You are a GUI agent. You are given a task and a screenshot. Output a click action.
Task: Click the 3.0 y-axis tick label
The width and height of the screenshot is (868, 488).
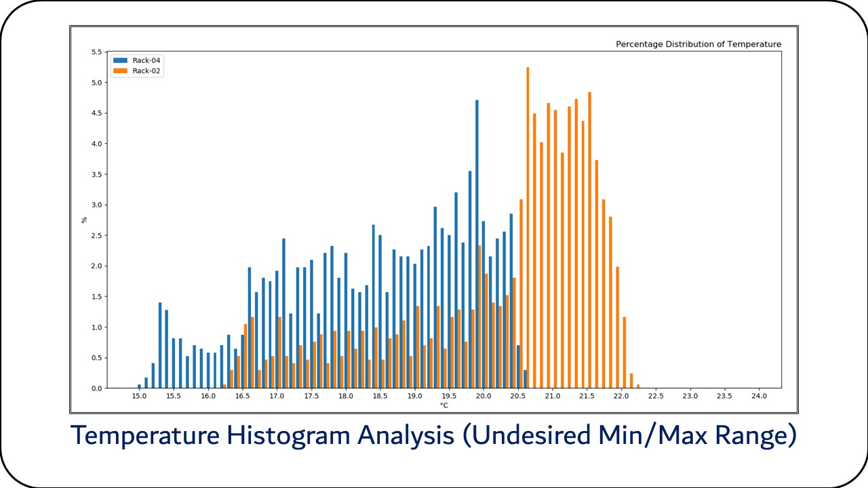96,205
